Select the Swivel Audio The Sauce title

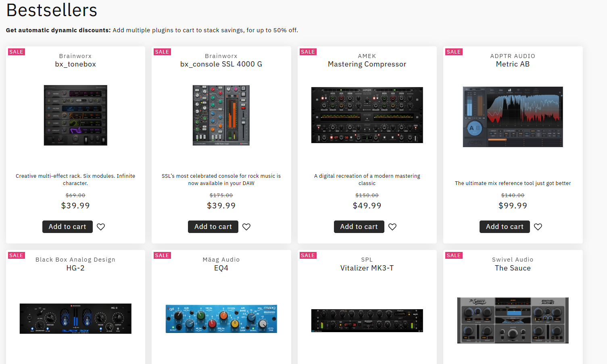click(x=513, y=268)
